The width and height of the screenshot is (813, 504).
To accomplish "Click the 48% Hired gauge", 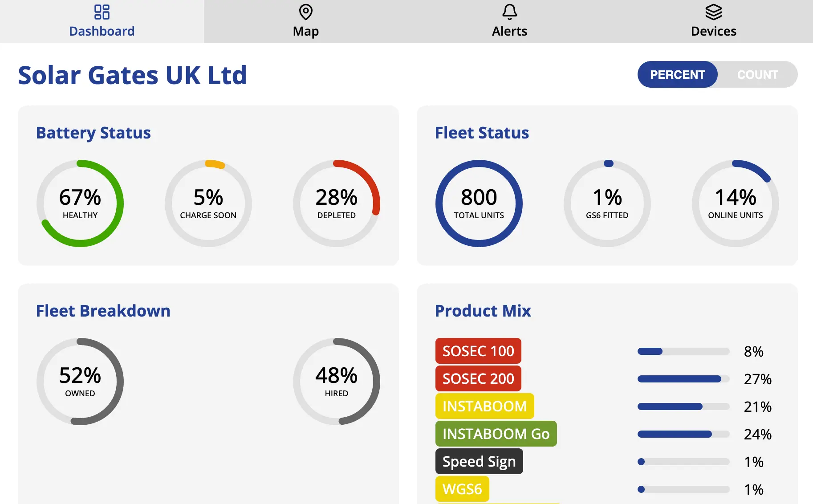I will coord(337,382).
